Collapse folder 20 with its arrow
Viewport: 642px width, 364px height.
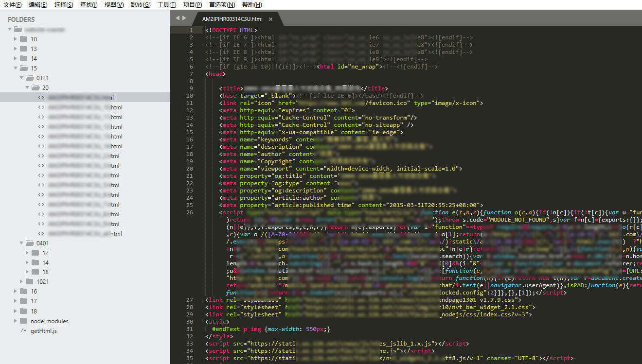click(27, 87)
